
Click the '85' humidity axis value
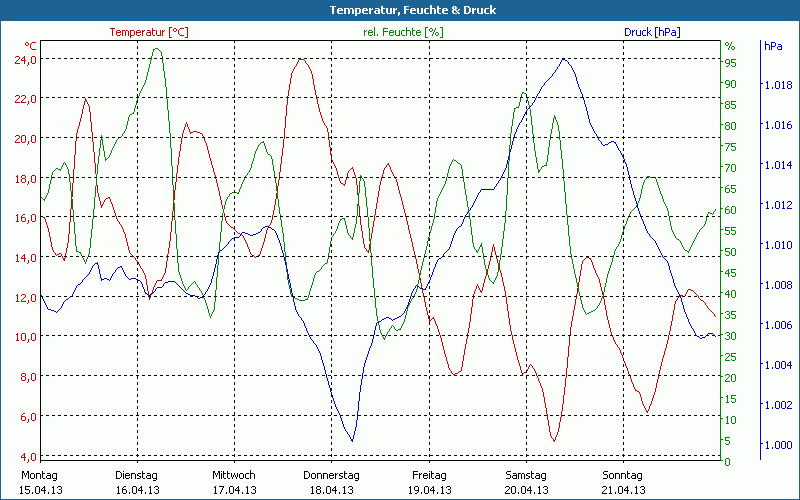[731, 105]
